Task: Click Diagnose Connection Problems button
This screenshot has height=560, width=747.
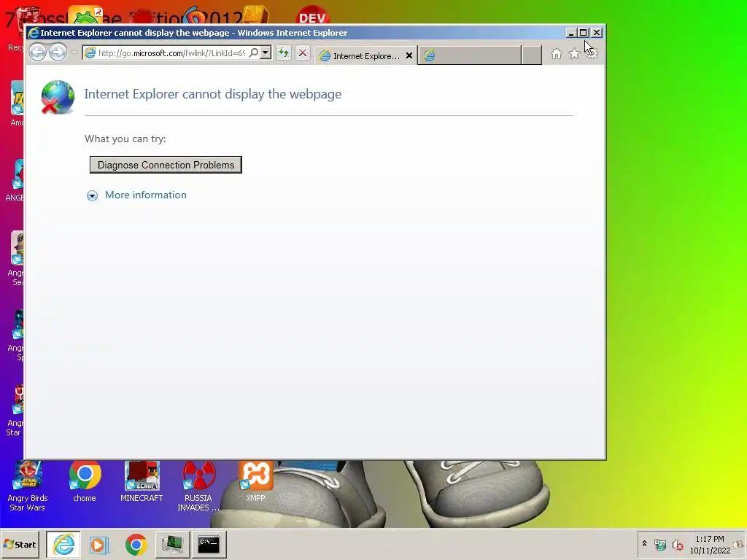Action: (x=166, y=165)
